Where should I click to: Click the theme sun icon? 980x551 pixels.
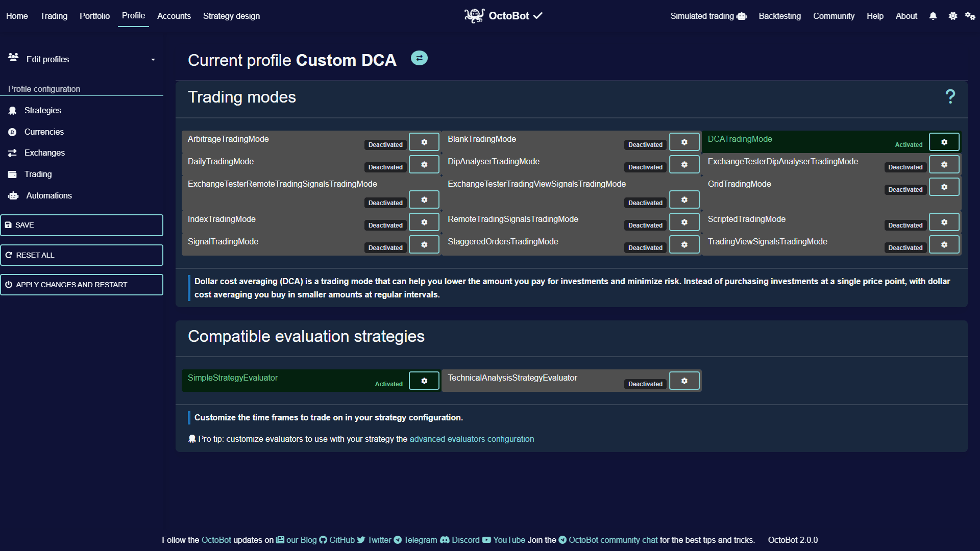pos(952,16)
